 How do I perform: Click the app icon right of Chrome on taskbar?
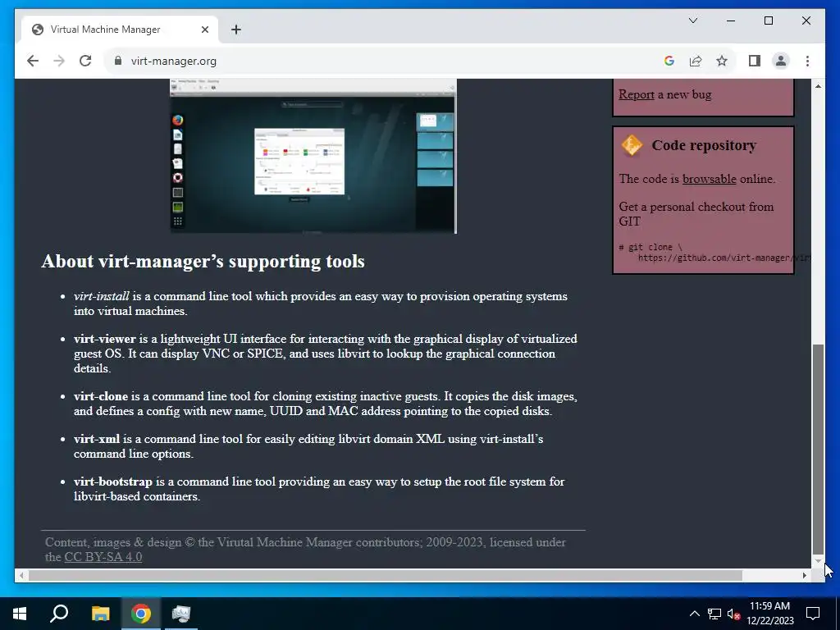coord(181,614)
